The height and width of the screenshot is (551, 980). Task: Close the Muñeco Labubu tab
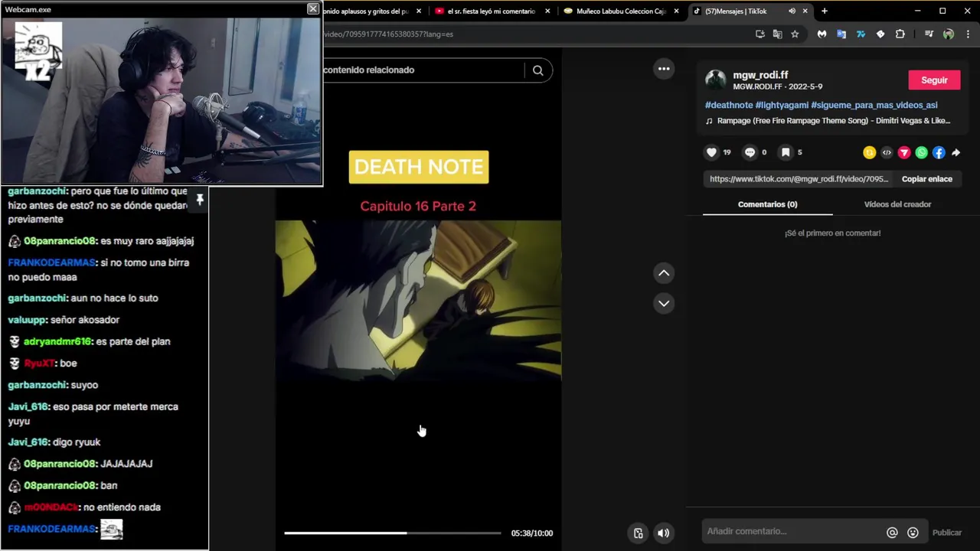[x=676, y=11]
